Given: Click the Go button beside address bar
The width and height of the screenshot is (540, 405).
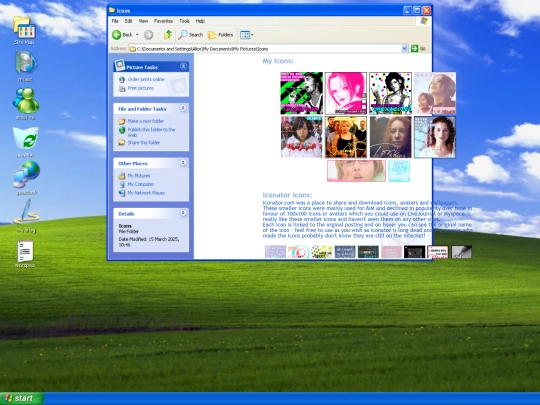Looking at the screenshot, I should tap(419, 49).
